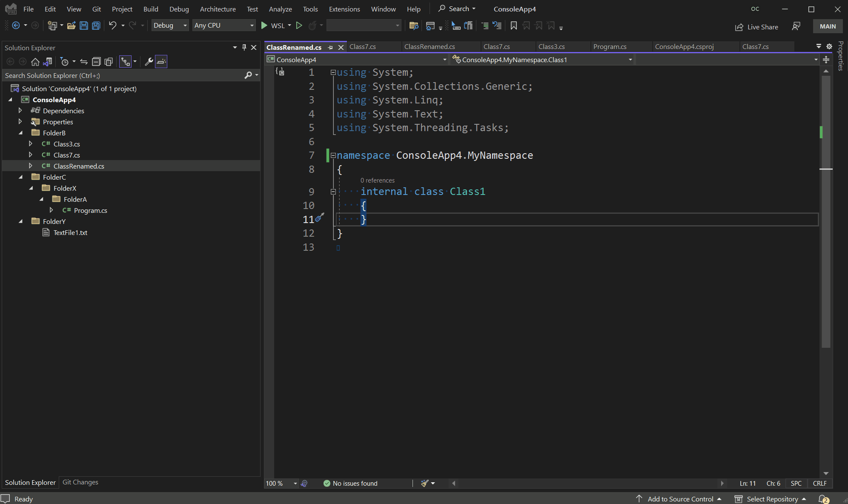848x504 pixels.
Task: Select the Save All icon in the toolbar
Action: (96, 26)
